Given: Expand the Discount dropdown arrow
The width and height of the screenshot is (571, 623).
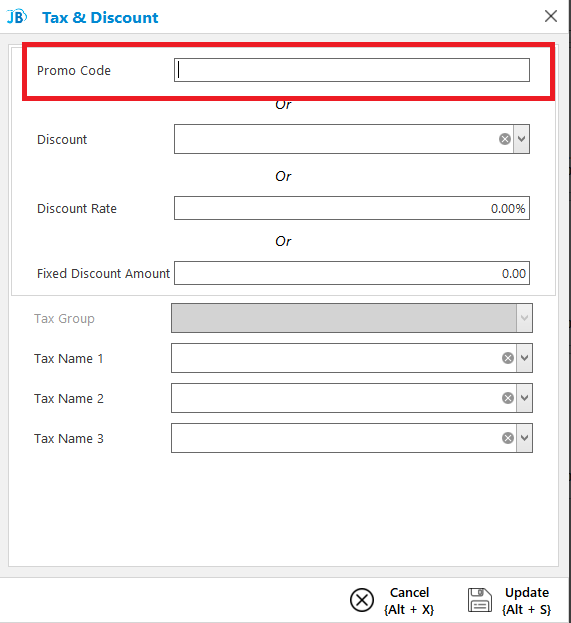Looking at the screenshot, I should (521, 139).
